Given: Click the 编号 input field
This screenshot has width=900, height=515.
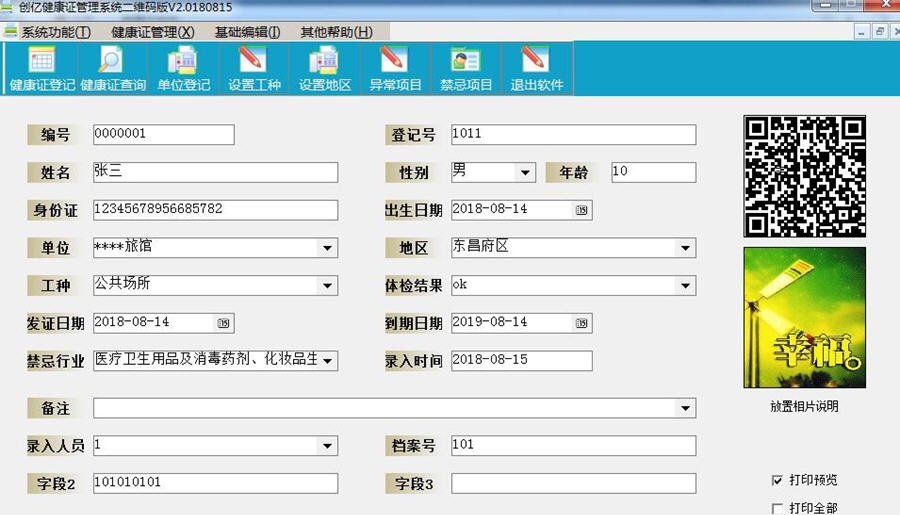Looking at the screenshot, I should coord(164,134).
